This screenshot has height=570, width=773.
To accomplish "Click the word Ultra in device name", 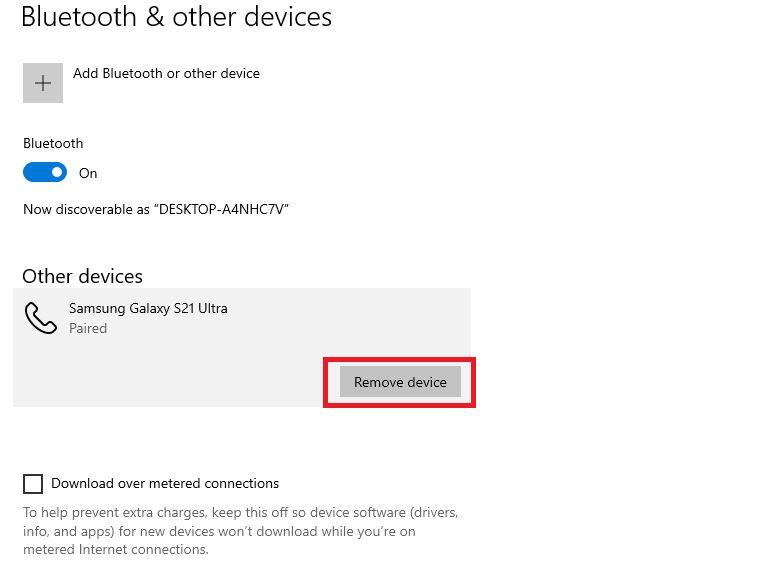I will click(212, 308).
